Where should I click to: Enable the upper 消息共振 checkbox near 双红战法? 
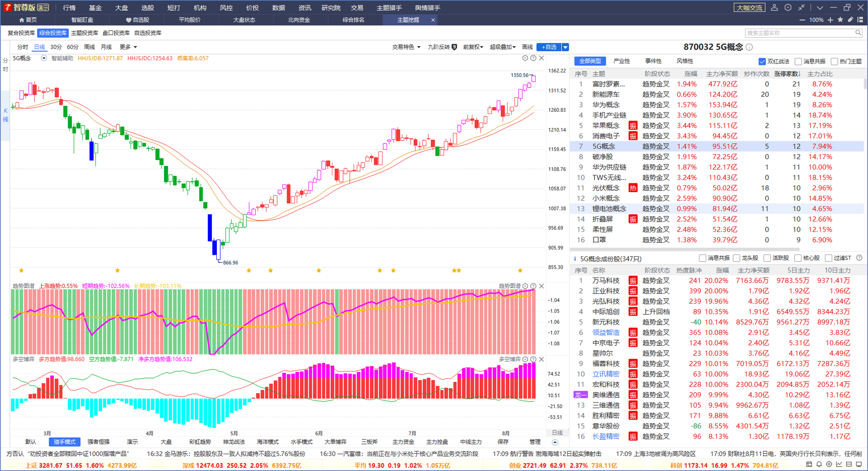pos(798,61)
